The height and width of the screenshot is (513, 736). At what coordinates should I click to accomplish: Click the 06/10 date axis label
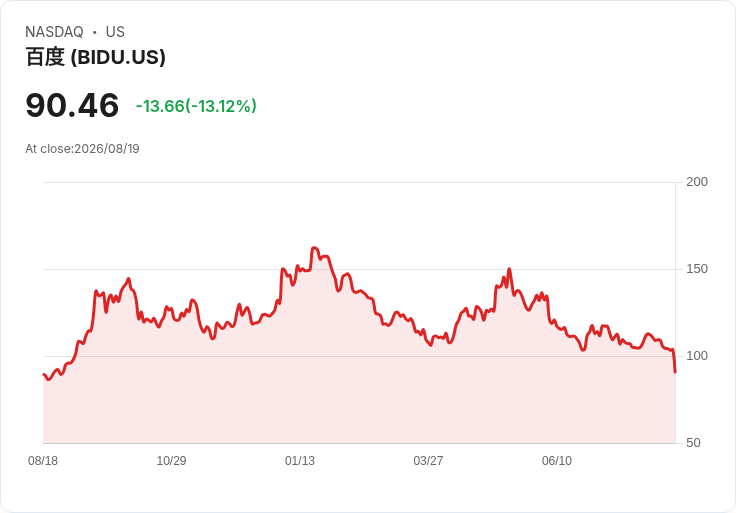(557, 461)
